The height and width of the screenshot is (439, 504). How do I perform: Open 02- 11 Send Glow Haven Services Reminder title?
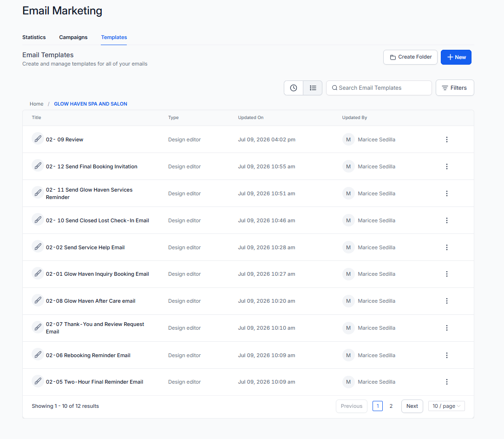(x=89, y=193)
